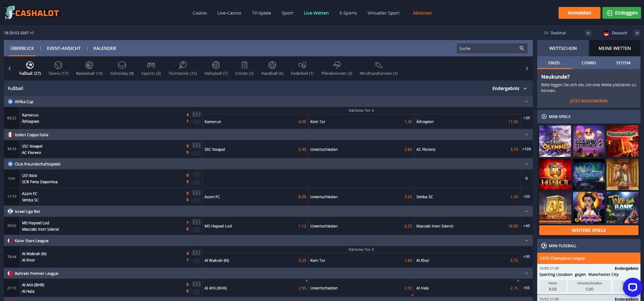Show more sports with the right arrow
Screen dimensions: 644x301
(527, 68)
